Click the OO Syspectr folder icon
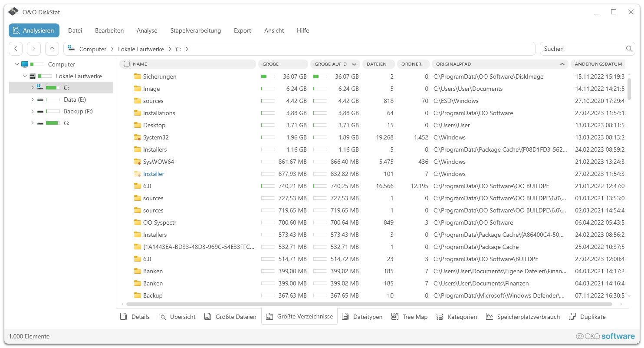Screen dimensions: 644x348 (x=138, y=222)
